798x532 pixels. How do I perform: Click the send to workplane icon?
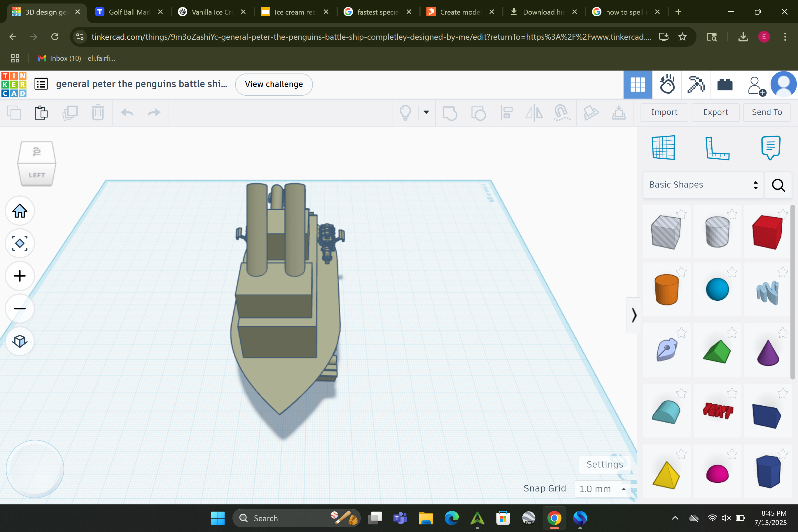[x=619, y=113]
